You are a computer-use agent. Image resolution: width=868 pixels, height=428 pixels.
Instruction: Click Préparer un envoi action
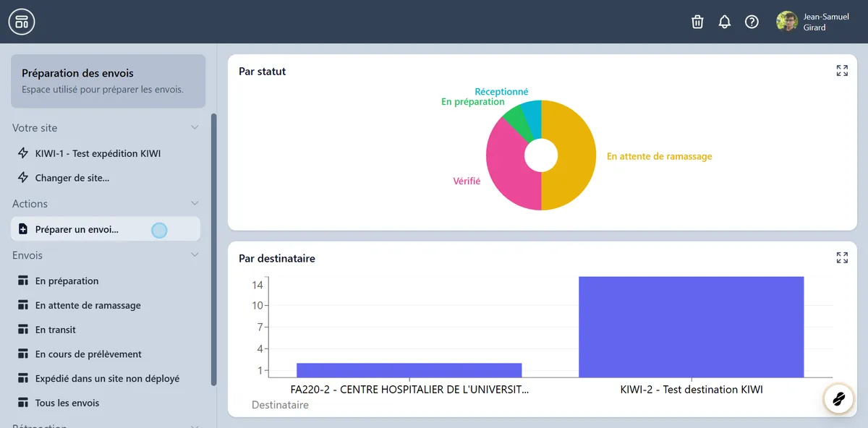click(x=77, y=229)
